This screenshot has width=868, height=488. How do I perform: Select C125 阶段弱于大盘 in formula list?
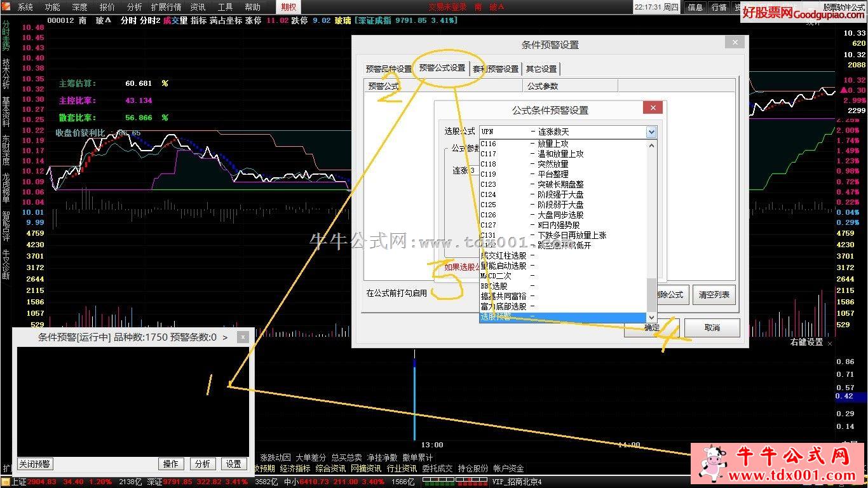tap(562, 205)
